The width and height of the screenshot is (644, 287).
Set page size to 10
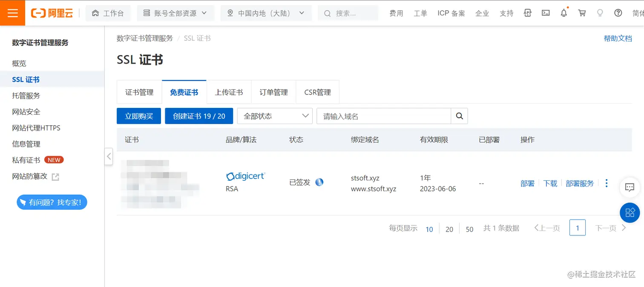point(429,229)
